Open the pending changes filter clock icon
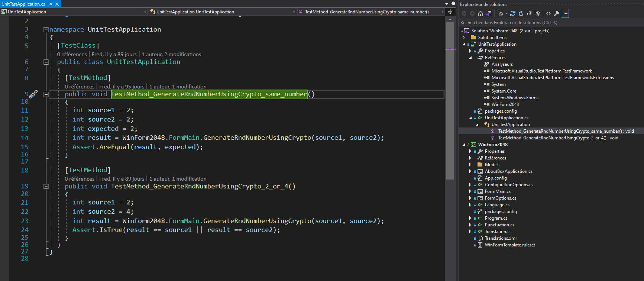The image size is (644, 281). pyautogui.click(x=501, y=13)
